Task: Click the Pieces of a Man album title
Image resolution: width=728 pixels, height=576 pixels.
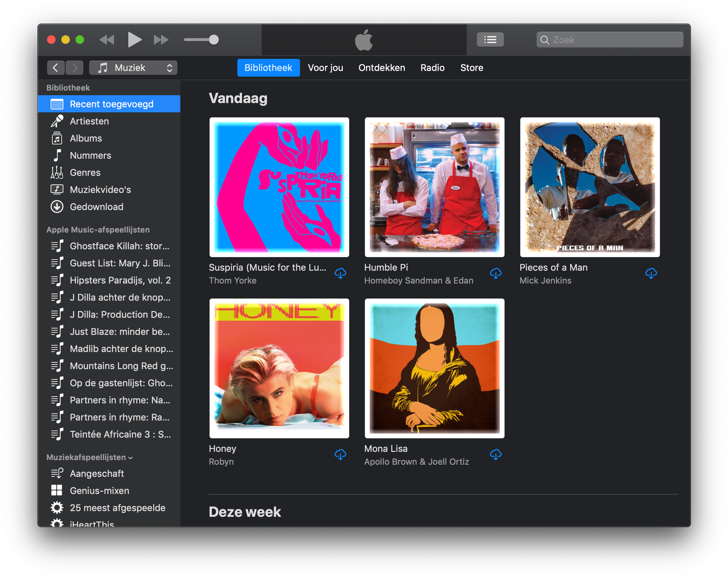Action: [x=553, y=267]
